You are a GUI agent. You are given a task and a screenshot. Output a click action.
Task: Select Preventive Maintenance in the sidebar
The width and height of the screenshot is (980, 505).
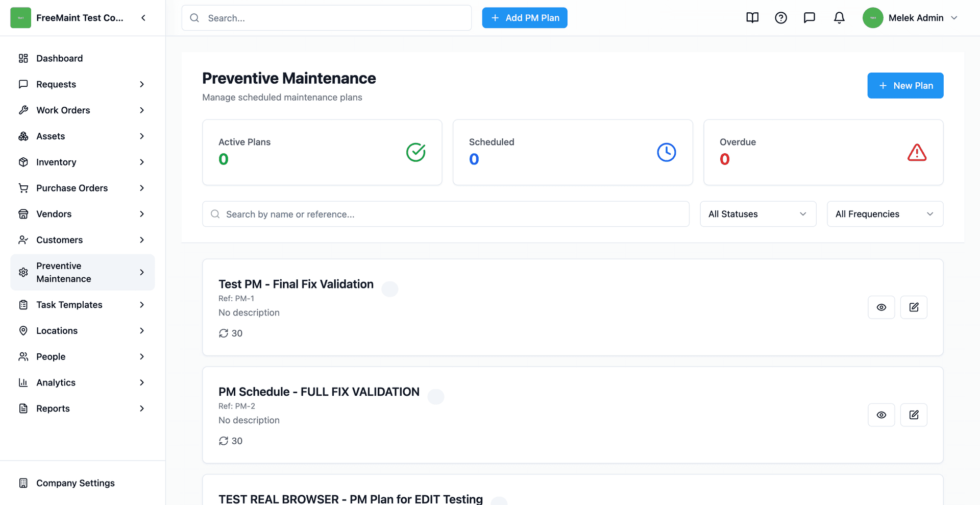point(83,272)
